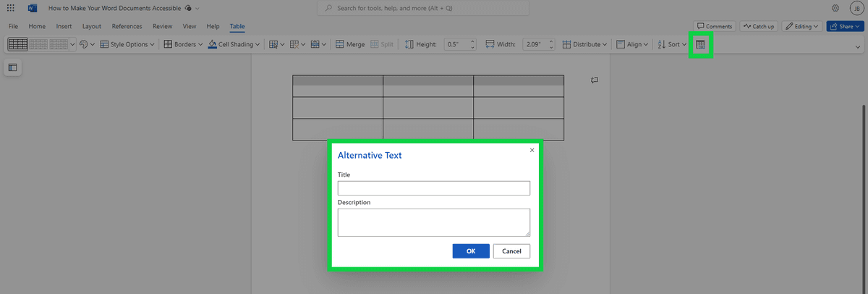Image resolution: width=868 pixels, height=294 pixels.
Task: Open the Distribute dropdown
Action: [585, 44]
